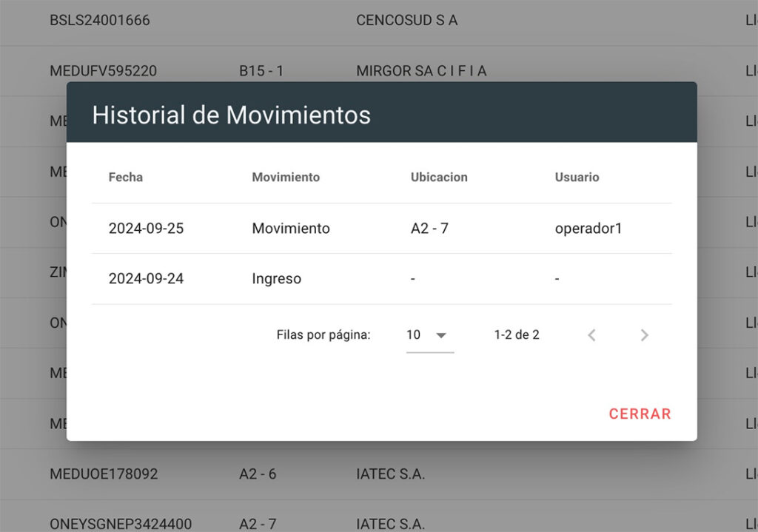This screenshot has width=758, height=532.
Task: Select container MEDUOE178092 row
Action: pyautogui.click(x=104, y=474)
